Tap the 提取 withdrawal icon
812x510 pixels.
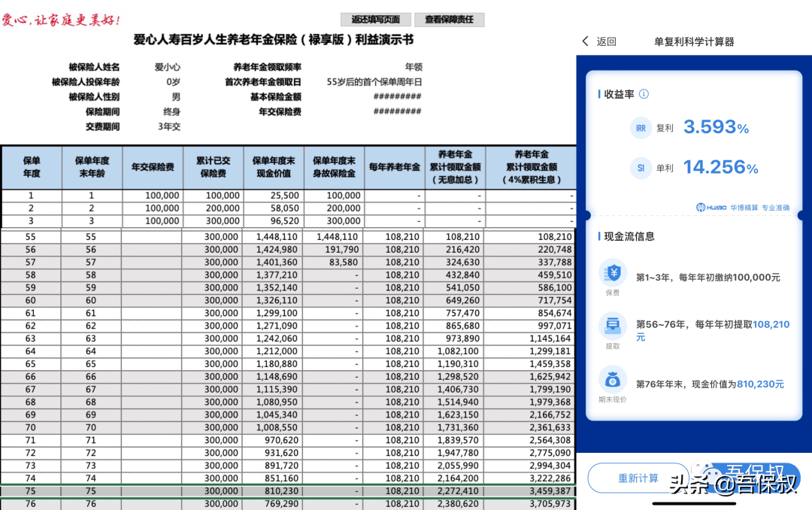pyautogui.click(x=613, y=326)
